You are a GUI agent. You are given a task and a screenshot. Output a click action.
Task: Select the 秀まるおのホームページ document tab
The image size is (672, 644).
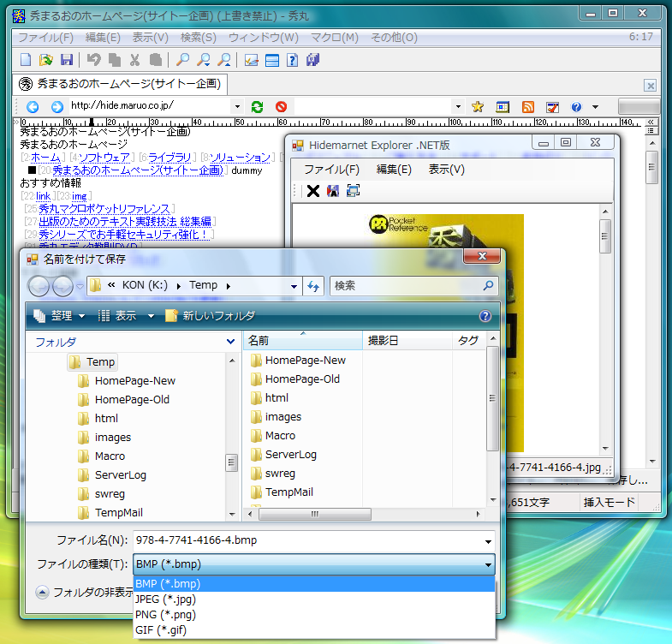coord(120,84)
